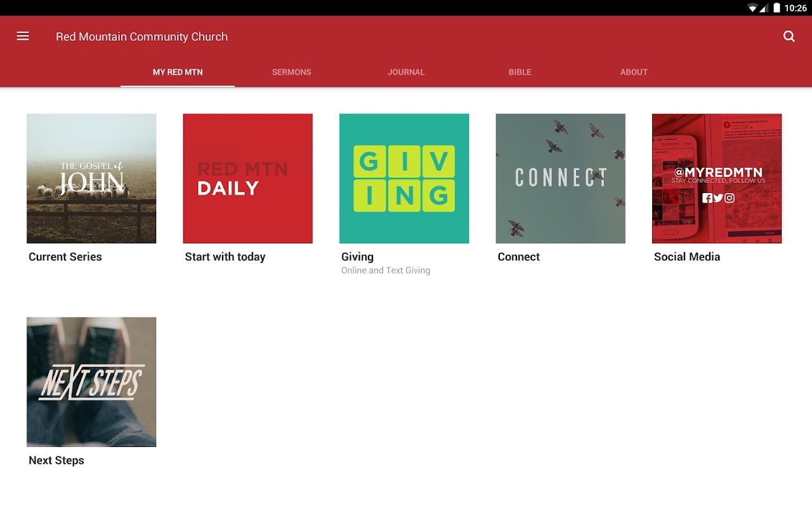
Task: Select the MY RED MTN tab
Action: 178,72
